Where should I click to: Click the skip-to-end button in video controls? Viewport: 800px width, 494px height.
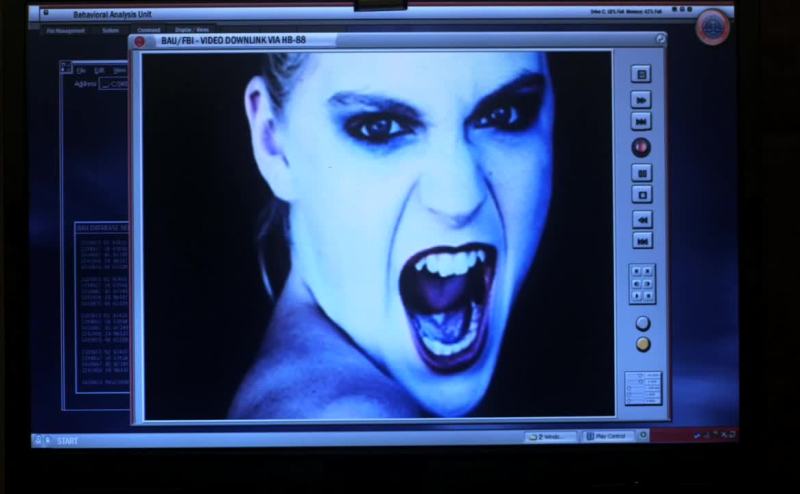click(641, 121)
